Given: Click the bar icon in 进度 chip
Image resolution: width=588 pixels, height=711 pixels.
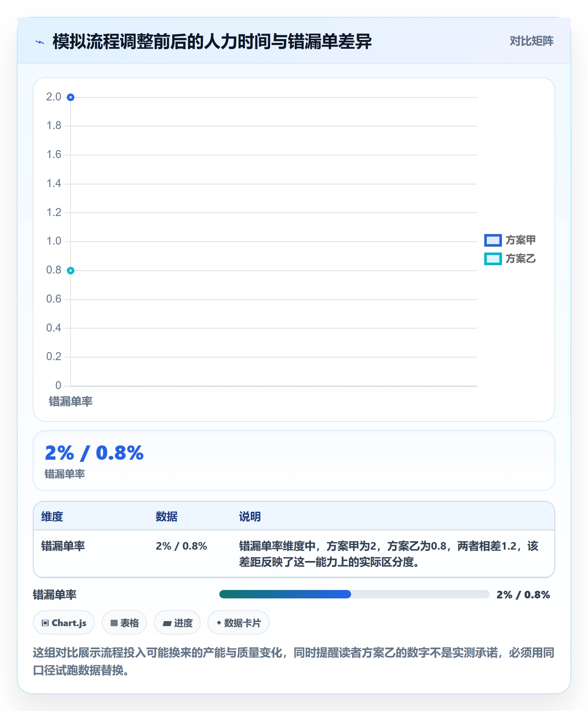Looking at the screenshot, I should 167,624.
